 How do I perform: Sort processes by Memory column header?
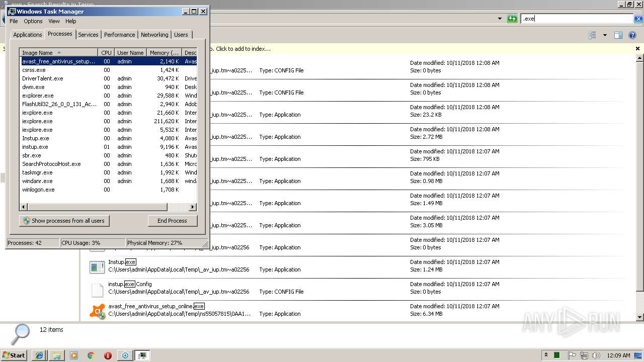(x=164, y=53)
